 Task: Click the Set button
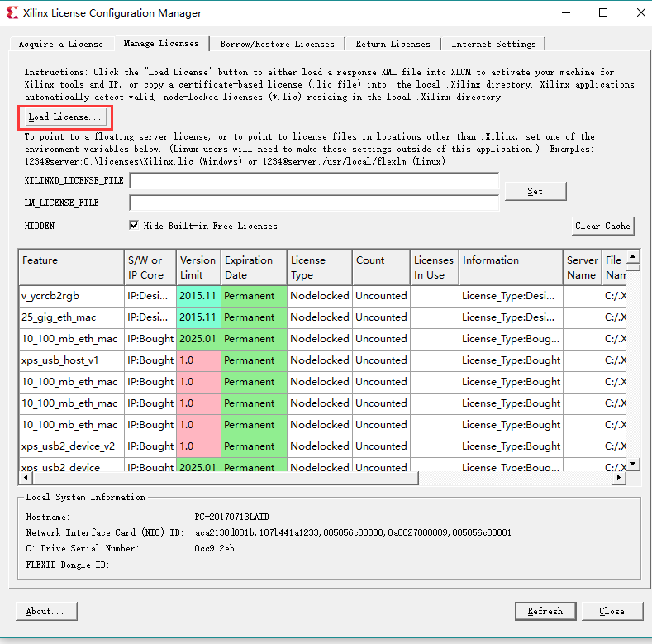click(535, 191)
